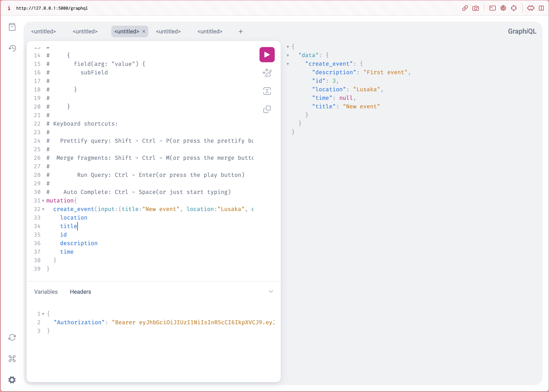Image resolution: width=549 pixels, height=392 pixels.
Task: Click the "First event" response value
Action: (385, 72)
